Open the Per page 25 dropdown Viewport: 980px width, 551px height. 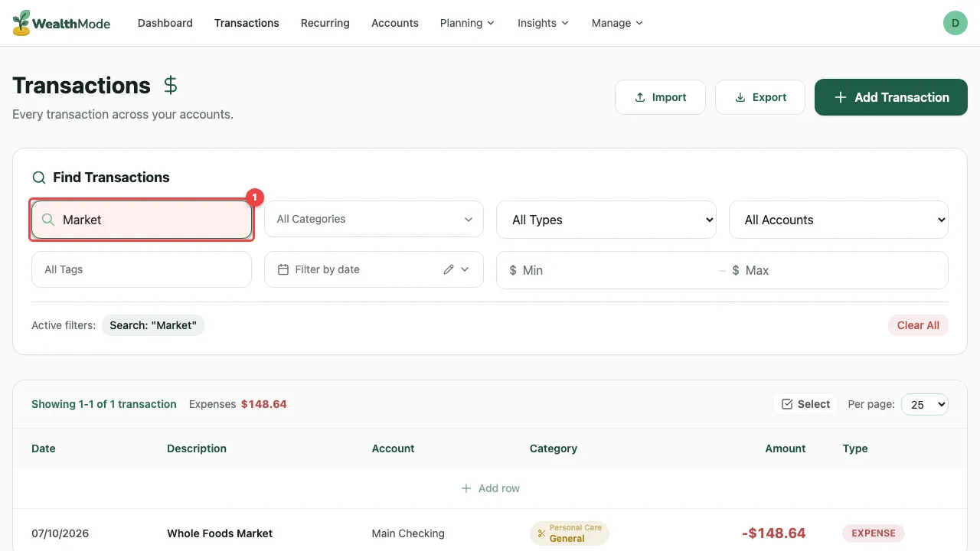(925, 404)
